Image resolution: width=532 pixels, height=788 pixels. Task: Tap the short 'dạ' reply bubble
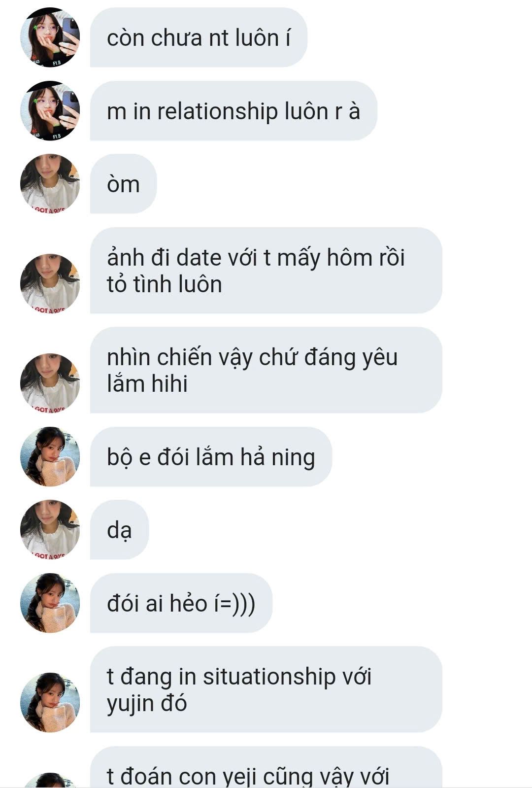tap(119, 530)
